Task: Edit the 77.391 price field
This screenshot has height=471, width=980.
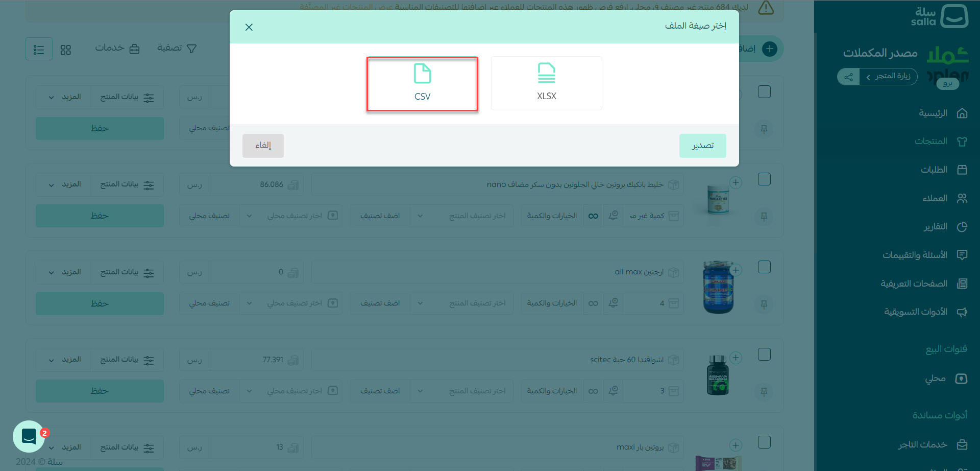Action: tap(257, 360)
